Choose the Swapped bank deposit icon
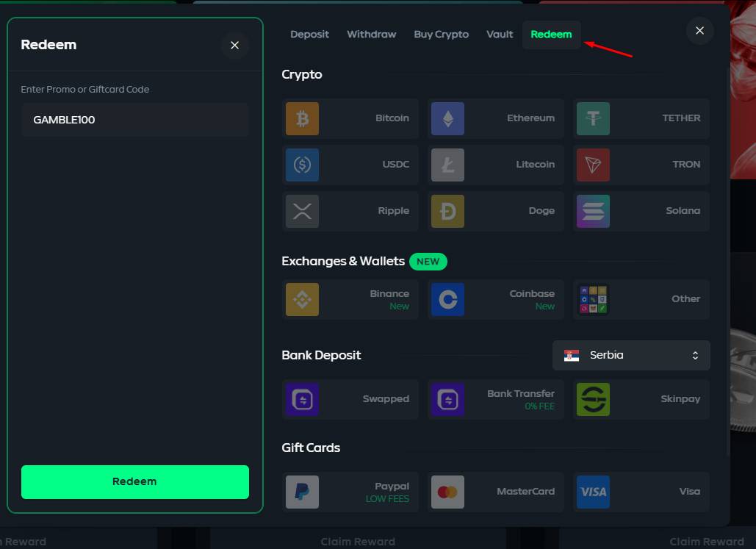The image size is (756, 549). tap(302, 400)
